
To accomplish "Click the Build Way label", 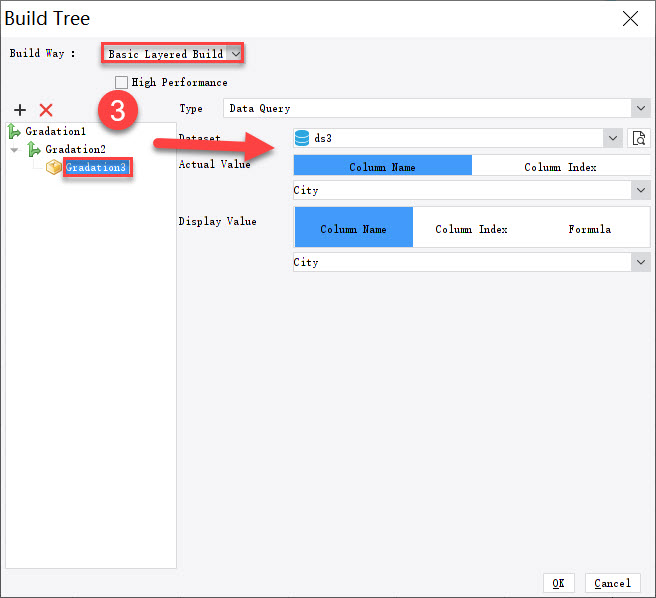I will tap(42, 54).
